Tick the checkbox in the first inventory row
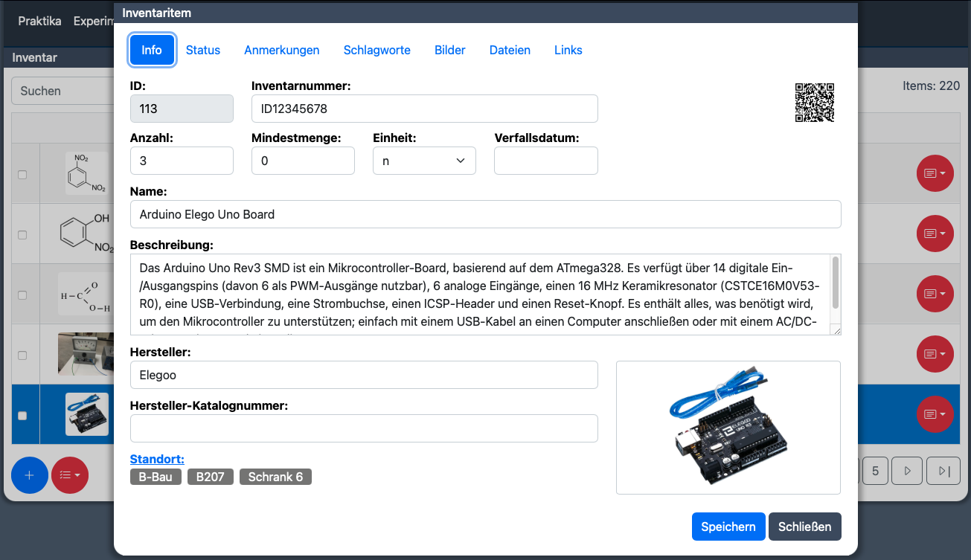 tap(22, 174)
